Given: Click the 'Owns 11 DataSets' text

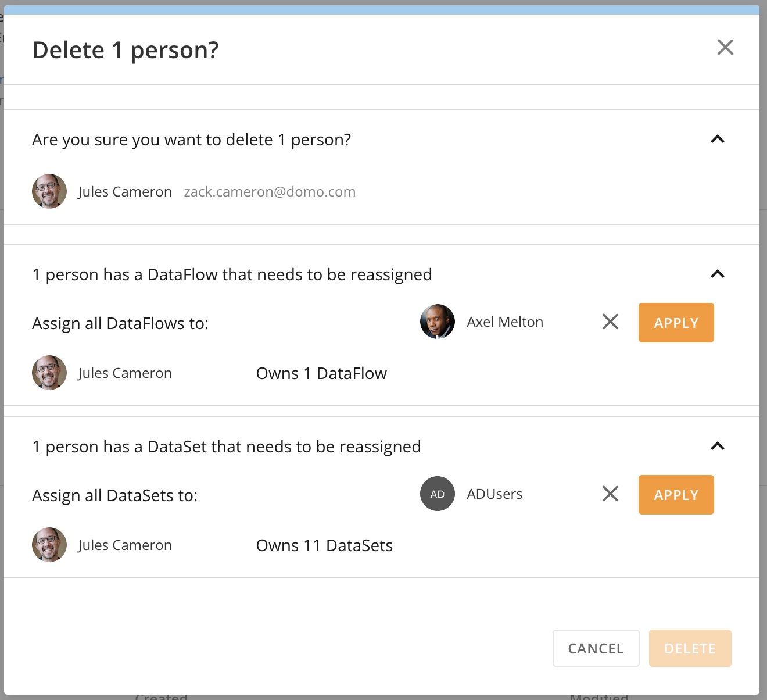Looking at the screenshot, I should click(x=324, y=545).
